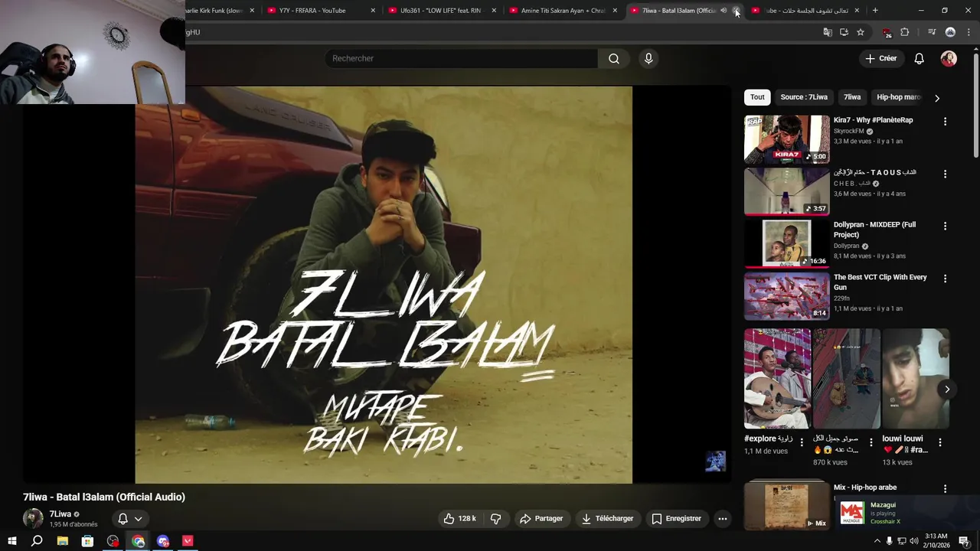Open options for T A O U S video
This screenshot has height=551, width=980.
point(945,174)
